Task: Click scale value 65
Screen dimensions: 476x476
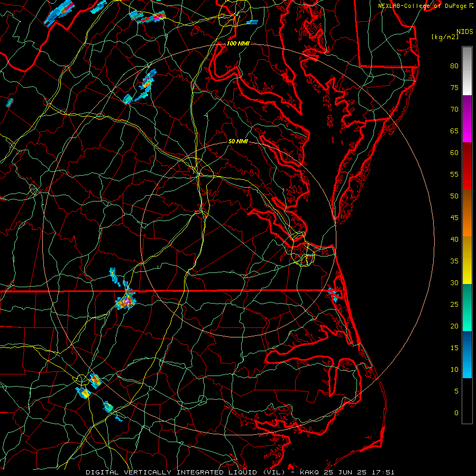Action: pos(454,131)
